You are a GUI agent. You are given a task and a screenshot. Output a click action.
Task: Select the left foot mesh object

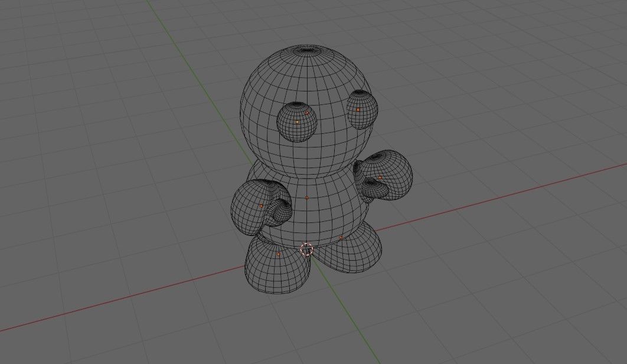click(278, 264)
